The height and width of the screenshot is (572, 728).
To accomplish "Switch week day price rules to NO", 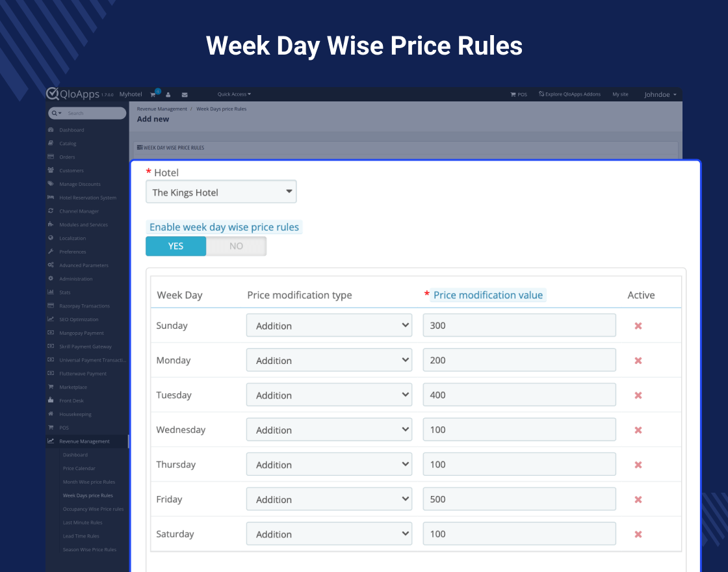I will (x=236, y=246).
